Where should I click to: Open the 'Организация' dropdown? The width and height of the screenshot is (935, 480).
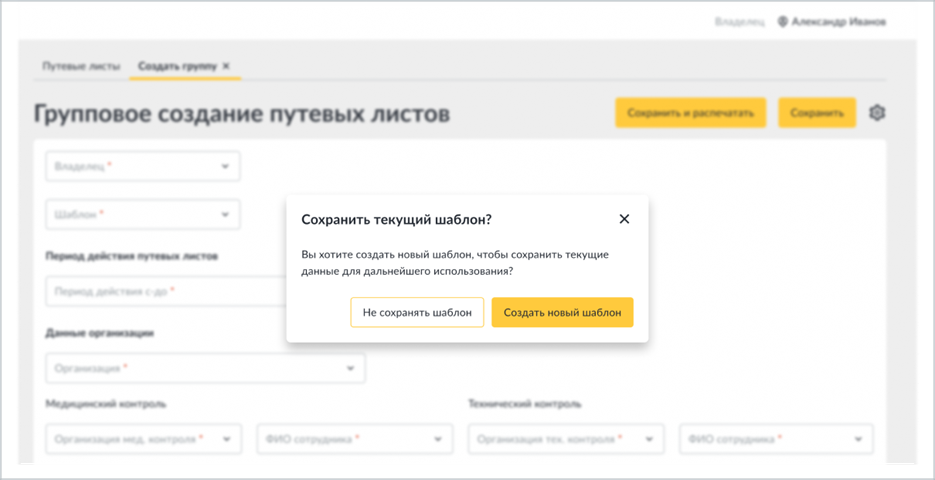pos(206,368)
